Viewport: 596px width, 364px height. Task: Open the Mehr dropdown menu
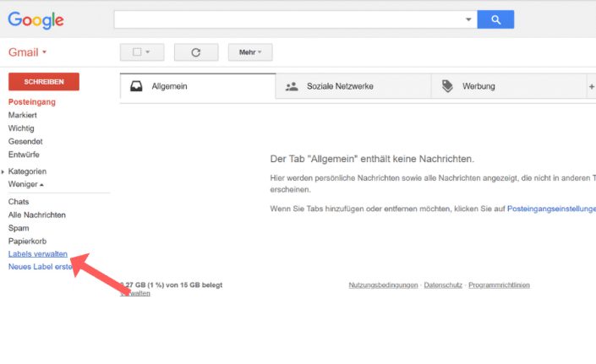pos(250,52)
